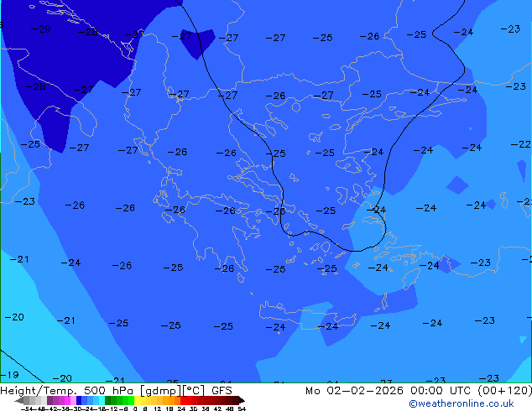The height and width of the screenshot is (411, 532).
Task: Click the gray left arrow of legend bar
Action: coord(19,400)
